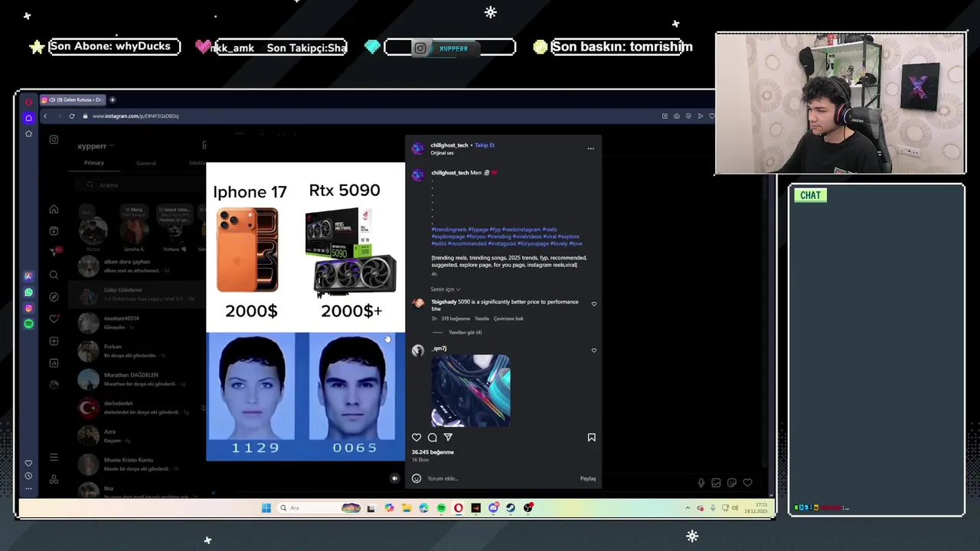Open Spotify from the Windows taskbar

tap(441, 508)
